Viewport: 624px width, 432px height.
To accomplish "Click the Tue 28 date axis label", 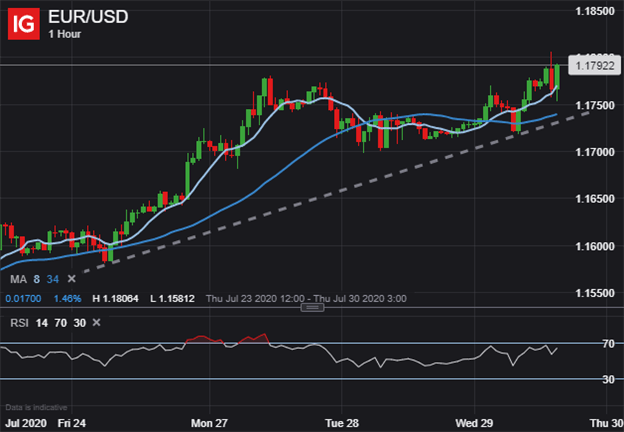I will click(342, 423).
